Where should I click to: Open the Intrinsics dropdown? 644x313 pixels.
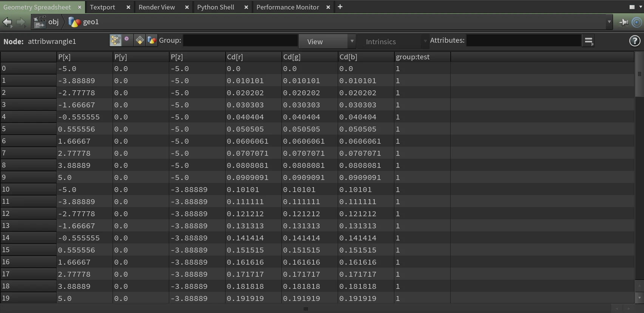(393, 41)
